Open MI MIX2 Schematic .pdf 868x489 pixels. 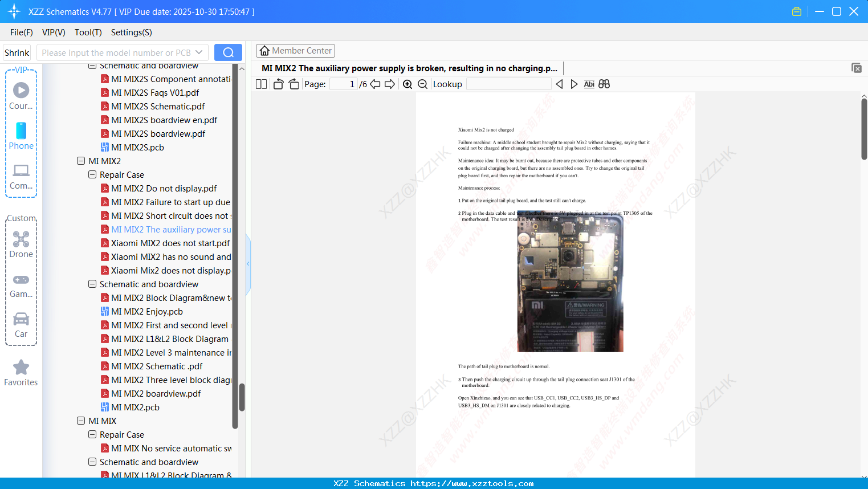(x=157, y=366)
